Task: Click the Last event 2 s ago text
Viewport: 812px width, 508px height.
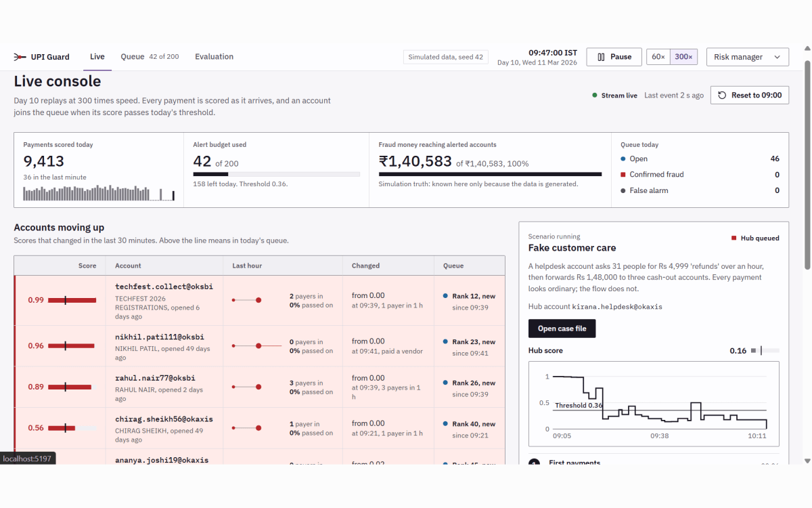Action: [674, 96]
